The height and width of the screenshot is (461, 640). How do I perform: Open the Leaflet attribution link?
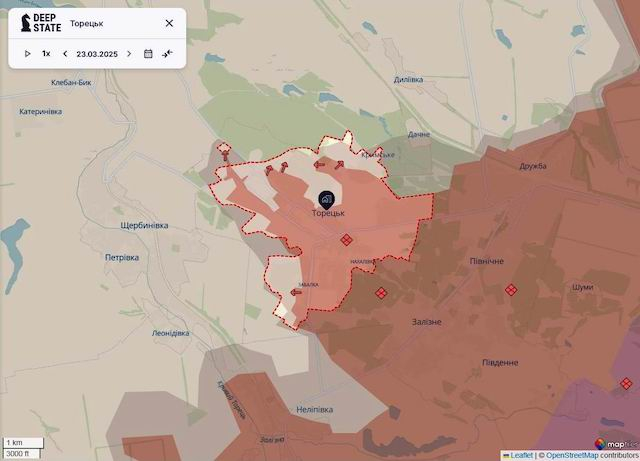pos(521,455)
